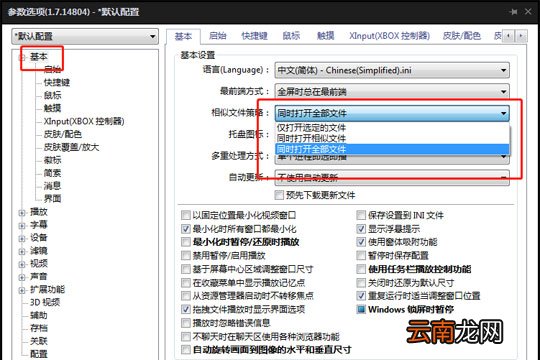Screen dimensions: 540x360
Task: Select 快捷键 in the settings tree
Action: [x=57, y=82]
